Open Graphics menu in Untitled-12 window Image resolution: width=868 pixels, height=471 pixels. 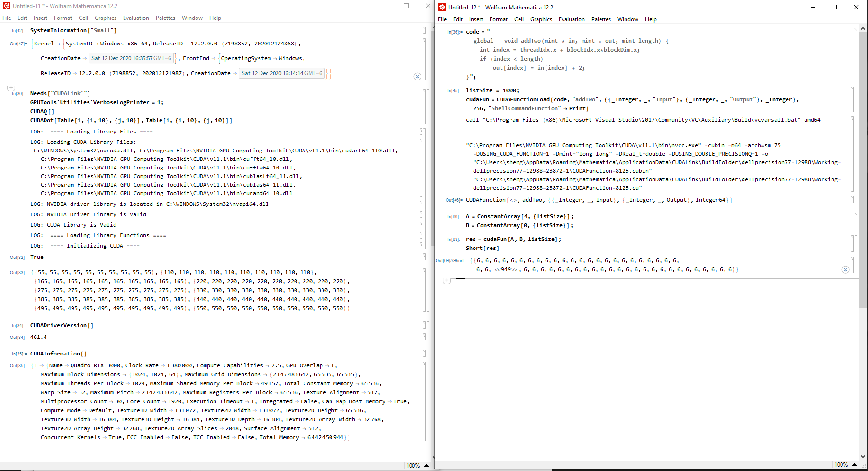[x=541, y=19]
